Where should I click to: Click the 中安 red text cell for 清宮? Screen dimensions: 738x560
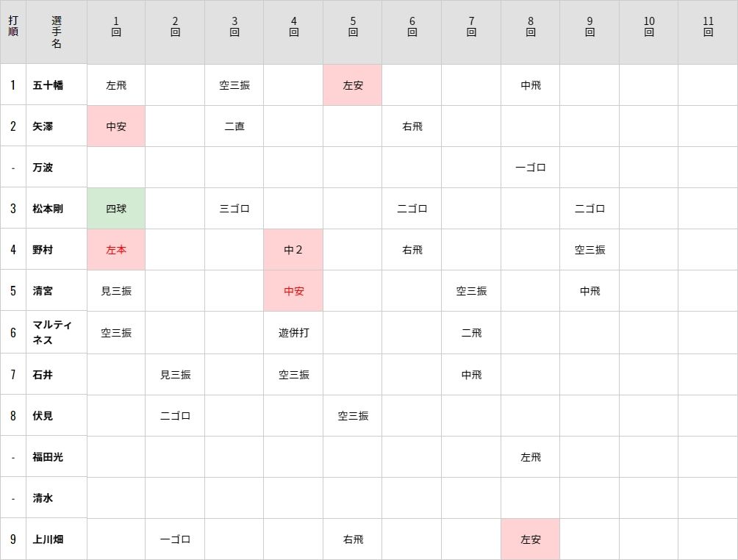293,291
